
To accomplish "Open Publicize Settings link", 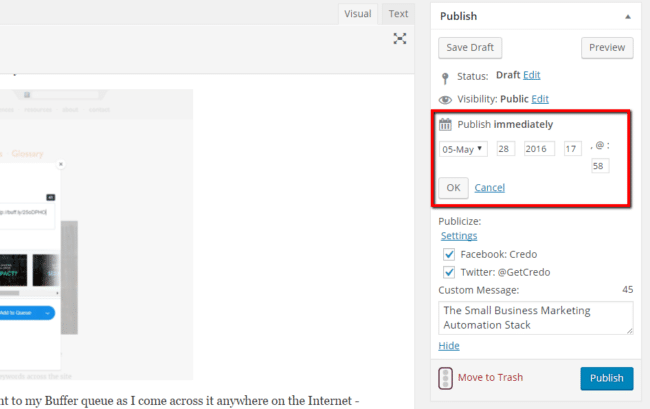I will pos(459,236).
